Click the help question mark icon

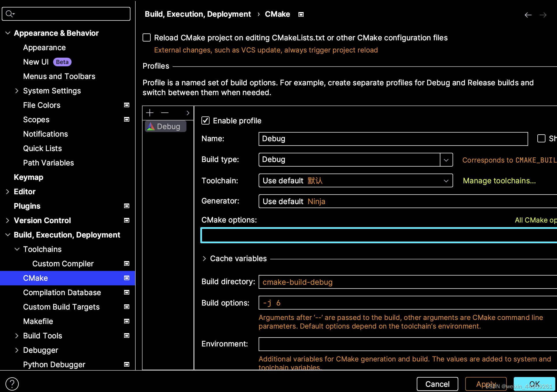point(12,384)
